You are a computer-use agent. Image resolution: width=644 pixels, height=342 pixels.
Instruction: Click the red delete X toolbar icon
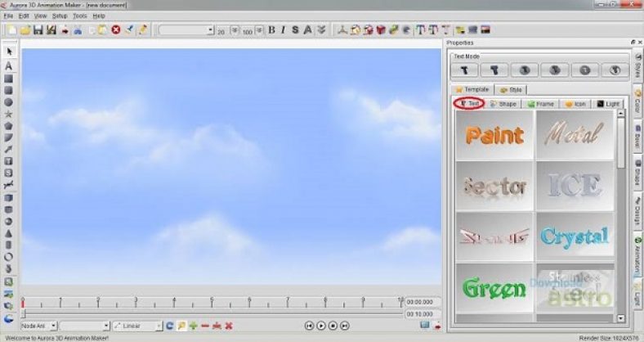116,30
